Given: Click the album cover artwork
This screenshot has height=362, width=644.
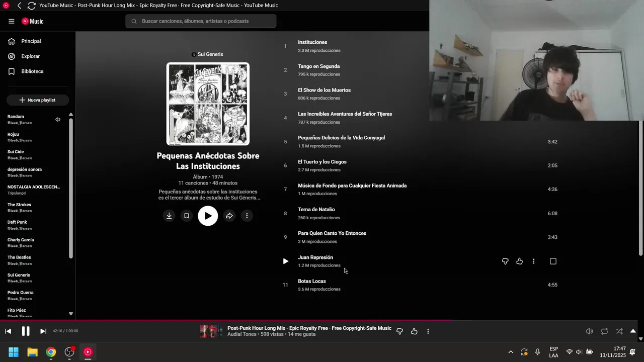Looking at the screenshot, I should (x=208, y=104).
